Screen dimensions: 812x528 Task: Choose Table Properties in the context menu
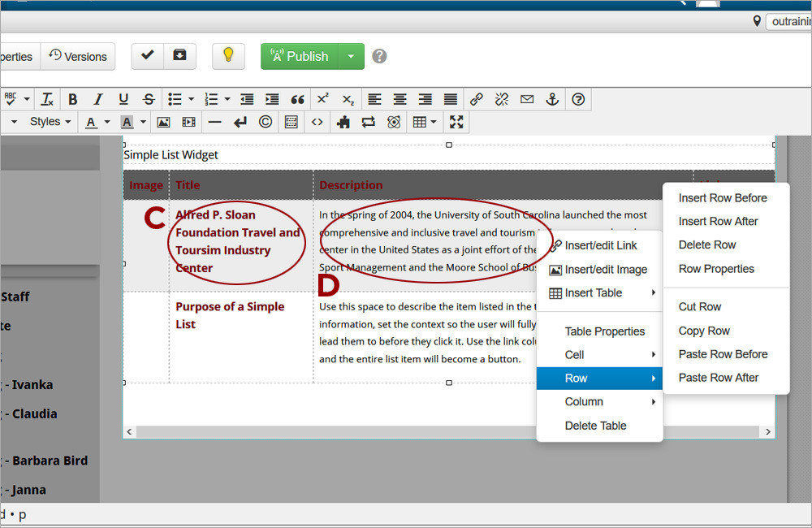pyautogui.click(x=604, y=331)
